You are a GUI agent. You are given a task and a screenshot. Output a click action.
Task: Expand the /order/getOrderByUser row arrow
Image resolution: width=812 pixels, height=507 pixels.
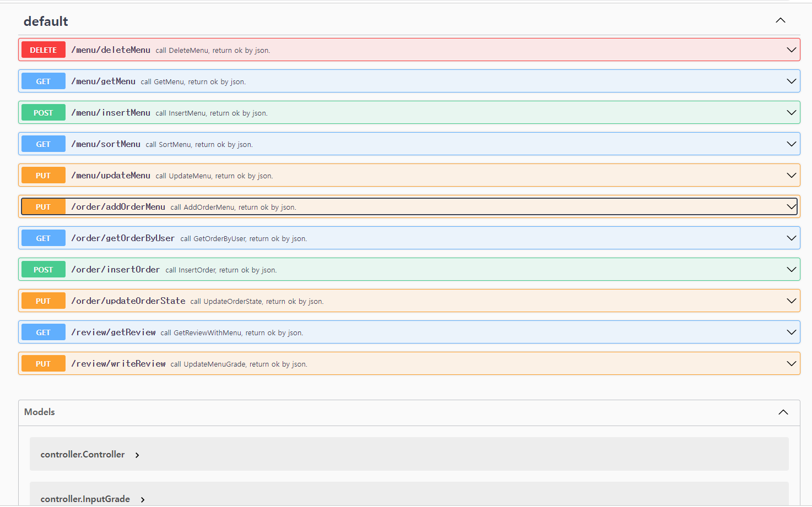coord(792,238)
